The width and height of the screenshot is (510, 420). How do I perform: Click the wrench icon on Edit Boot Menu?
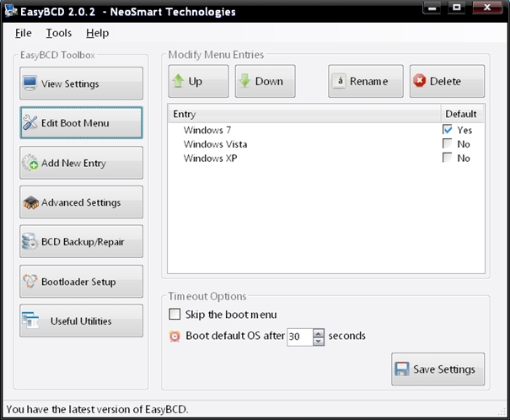tap(30, 122)
